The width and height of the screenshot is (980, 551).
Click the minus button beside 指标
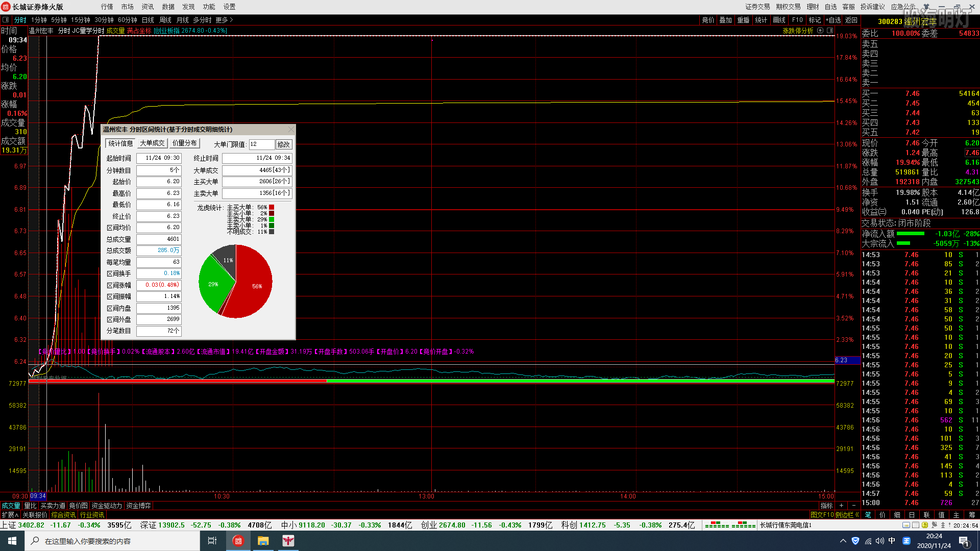point(854,506)
